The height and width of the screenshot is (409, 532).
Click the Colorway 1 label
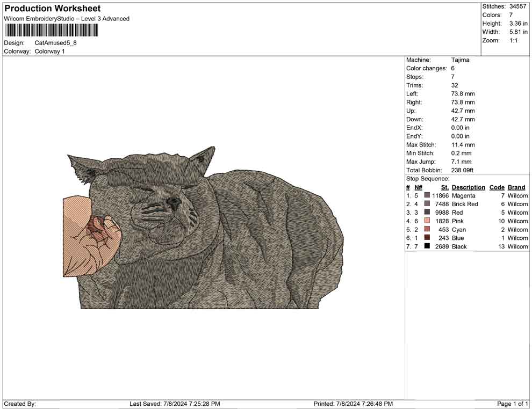click(51, 52)
